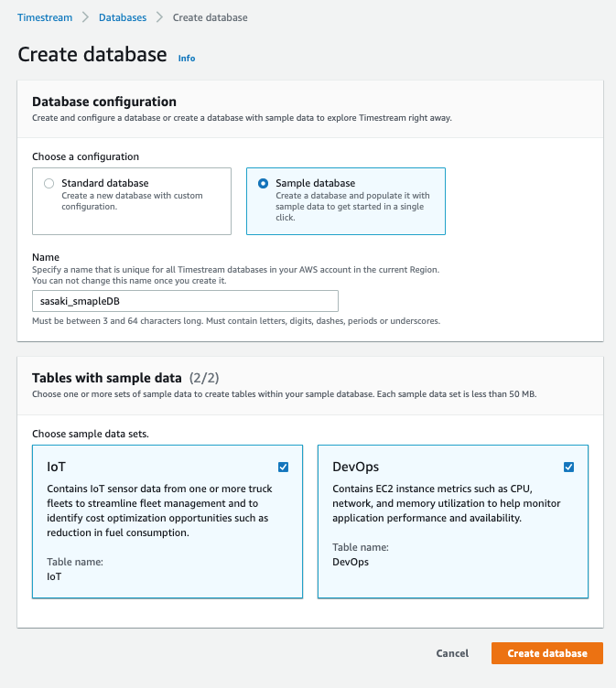Click the chevron after Databases breadcrumb

[159, 17]
